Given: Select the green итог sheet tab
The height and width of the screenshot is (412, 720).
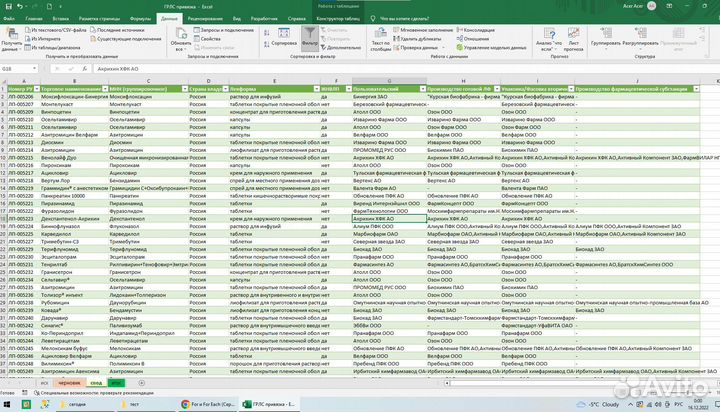Looking at the screenshot, I should [116, 383].
